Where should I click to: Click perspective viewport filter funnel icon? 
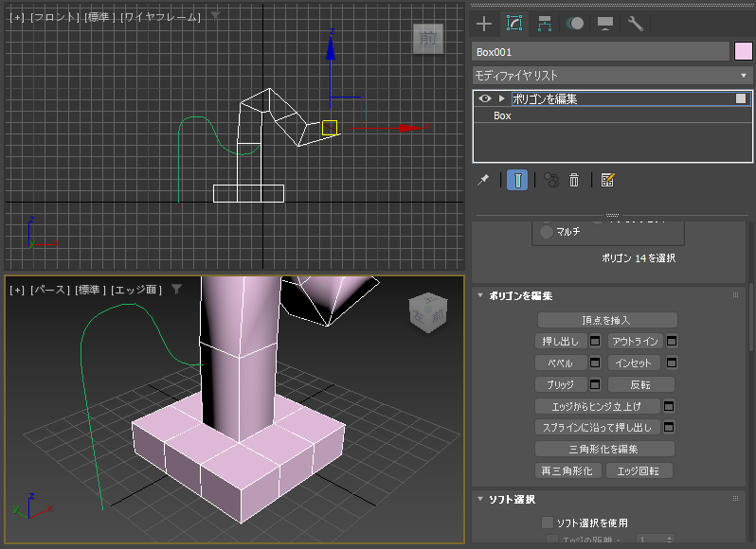click(x=176, y=290)
